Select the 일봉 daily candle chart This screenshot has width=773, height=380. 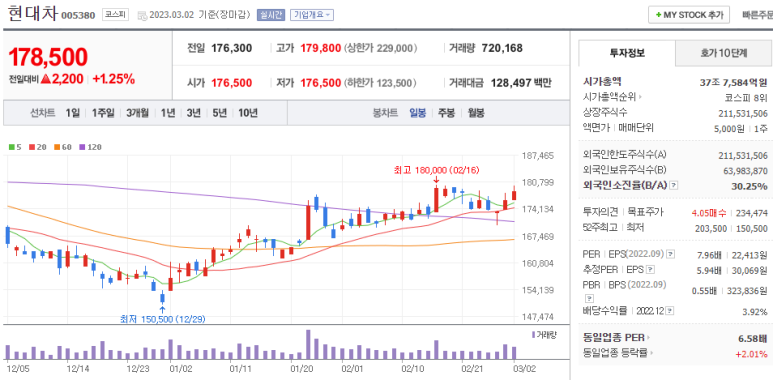tap(417, 113)
